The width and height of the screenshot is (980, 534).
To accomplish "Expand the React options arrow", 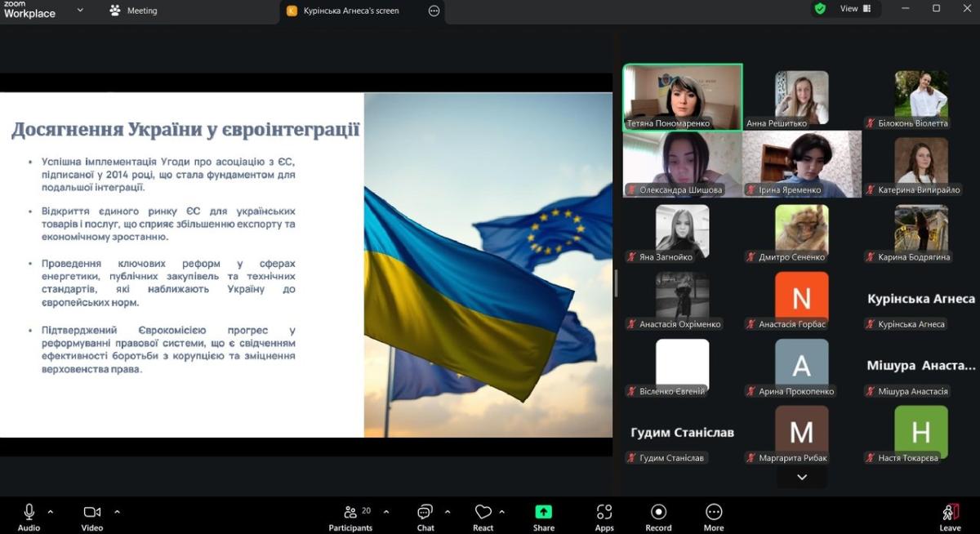I will coord(501,512).
